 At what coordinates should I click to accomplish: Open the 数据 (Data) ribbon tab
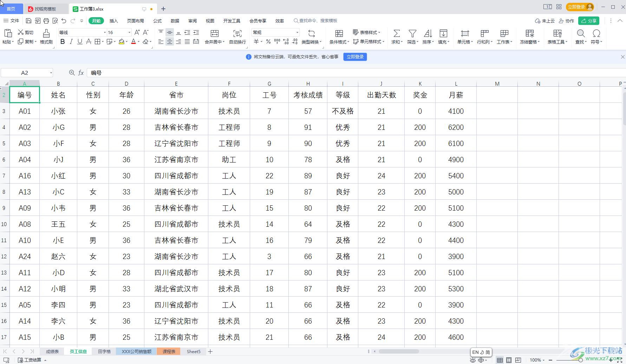tap(175, 21)
